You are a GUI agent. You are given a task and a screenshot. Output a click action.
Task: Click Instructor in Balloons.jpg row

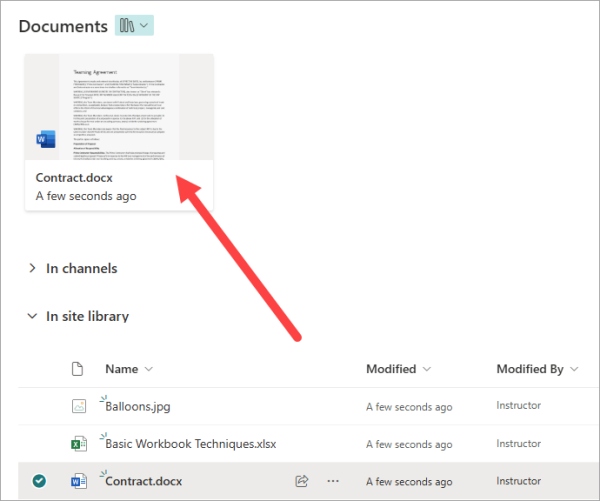(518, 405)
